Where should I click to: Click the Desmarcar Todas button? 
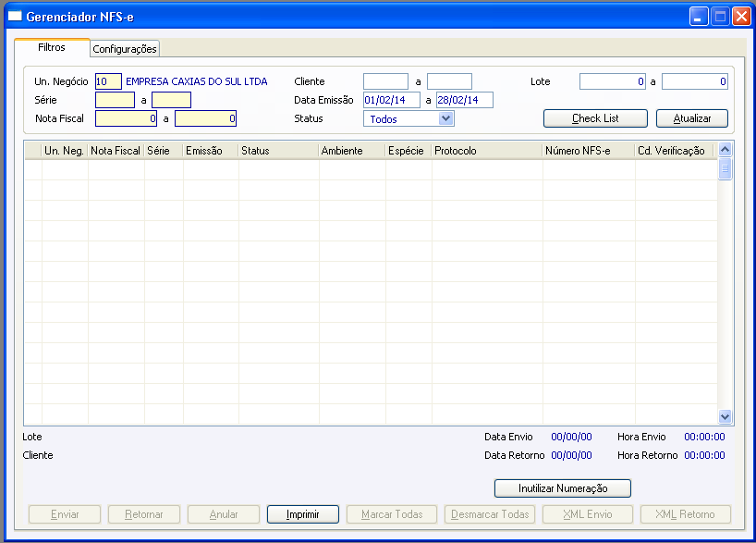(x=490, y=514)
